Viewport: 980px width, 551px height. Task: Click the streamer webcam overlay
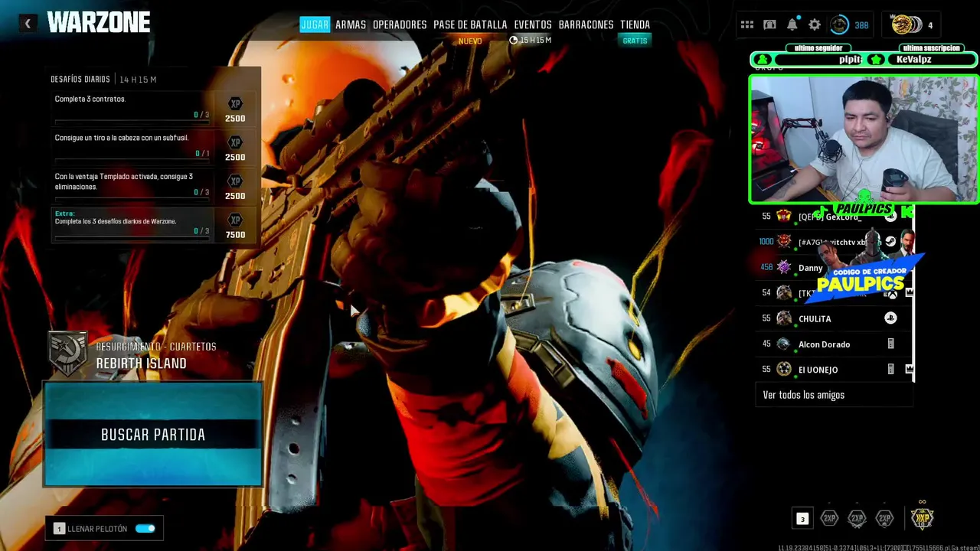click(864, 139)
